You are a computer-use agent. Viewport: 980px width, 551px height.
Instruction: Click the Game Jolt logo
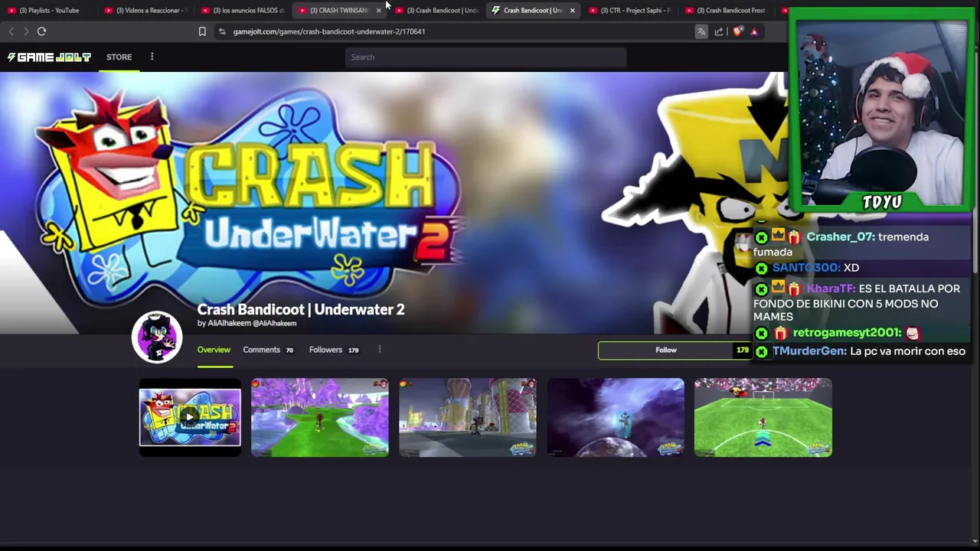click(49, 57)
